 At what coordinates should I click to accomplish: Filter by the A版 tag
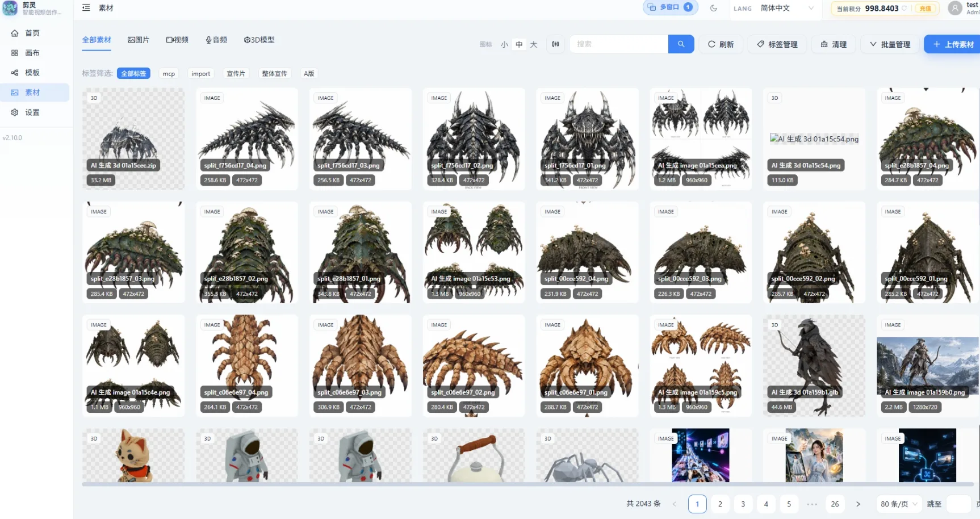pos(309,73)
